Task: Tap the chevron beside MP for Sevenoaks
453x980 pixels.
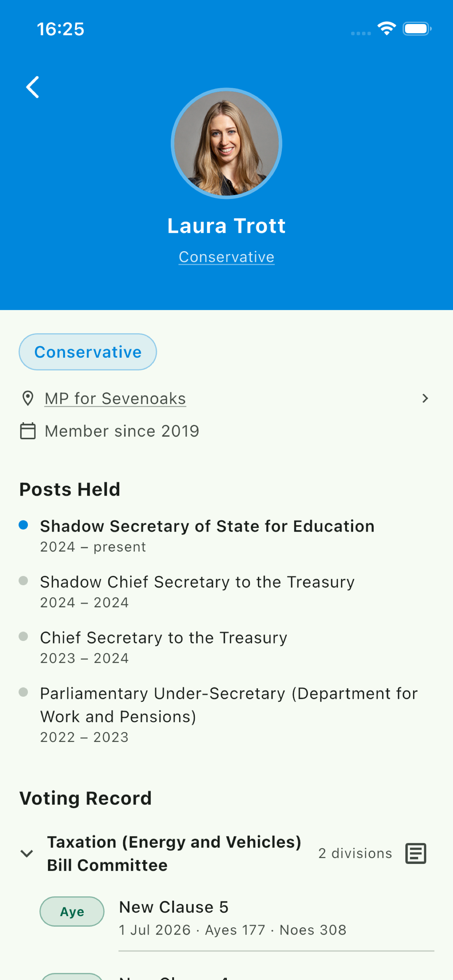Action: 425,398
